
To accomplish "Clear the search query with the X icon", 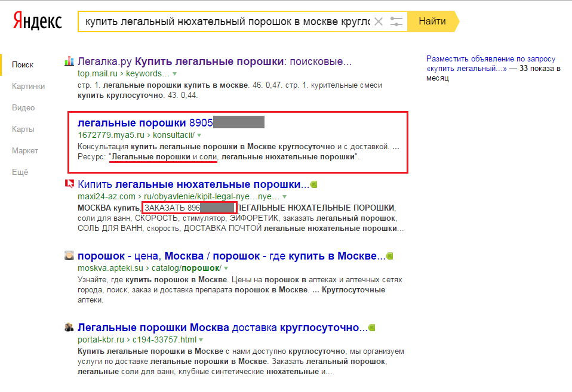I will [379, 21].
